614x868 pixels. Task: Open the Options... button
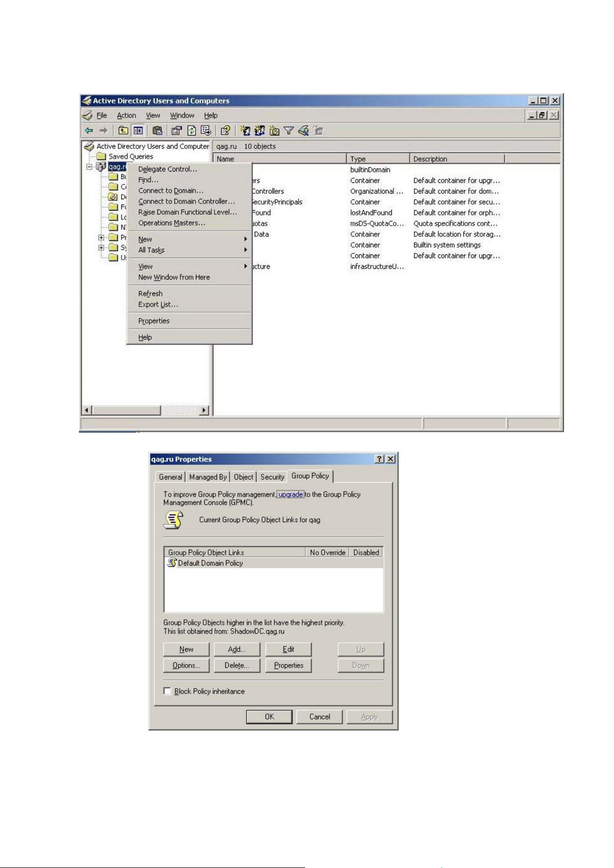click(x=186, y=665)
